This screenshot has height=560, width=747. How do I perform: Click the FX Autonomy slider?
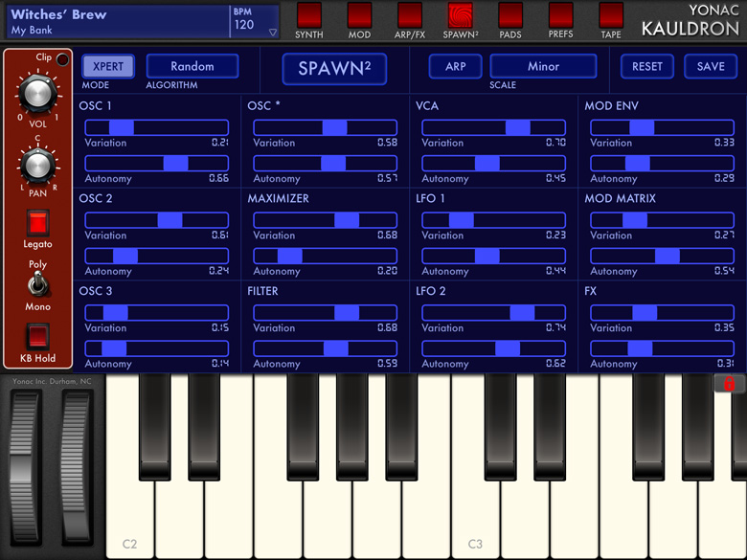[662, 348]
